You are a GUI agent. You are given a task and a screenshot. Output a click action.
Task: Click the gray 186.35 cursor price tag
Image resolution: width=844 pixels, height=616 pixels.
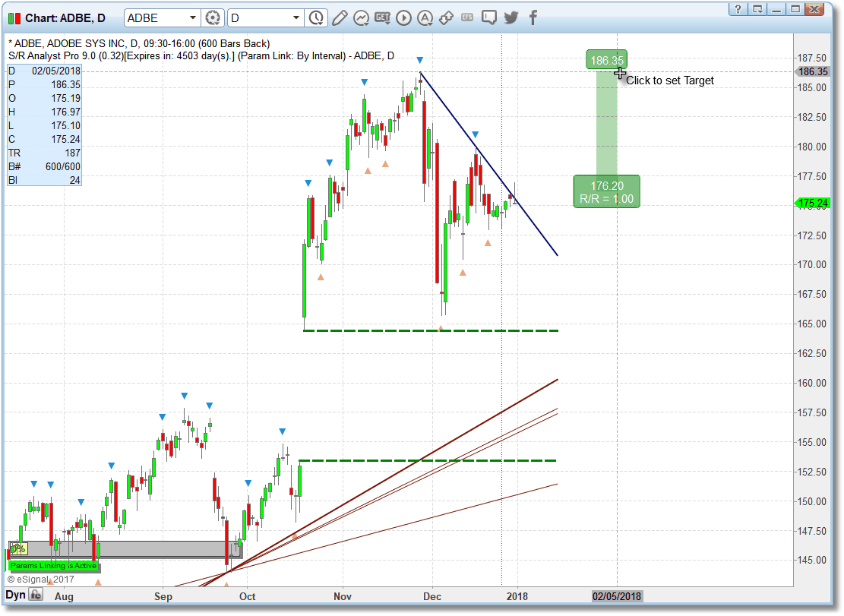pos(813,71)
